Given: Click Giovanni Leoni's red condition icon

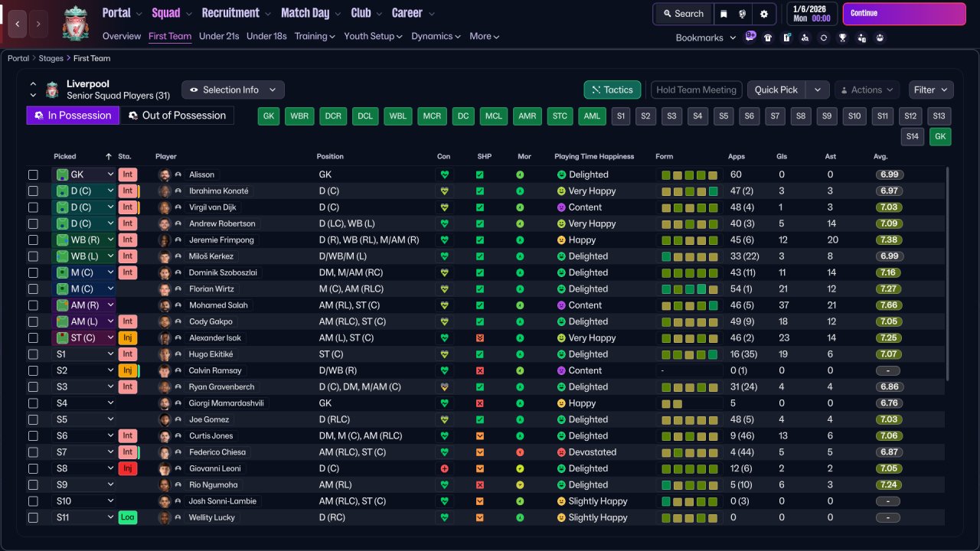Looking at the screenshot, I should [x=444, y=468].
